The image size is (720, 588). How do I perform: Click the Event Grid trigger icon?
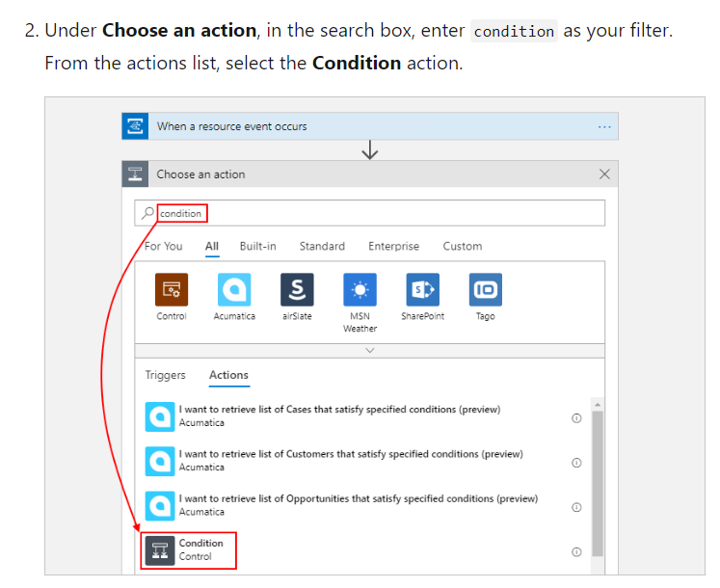pos(135,126)
